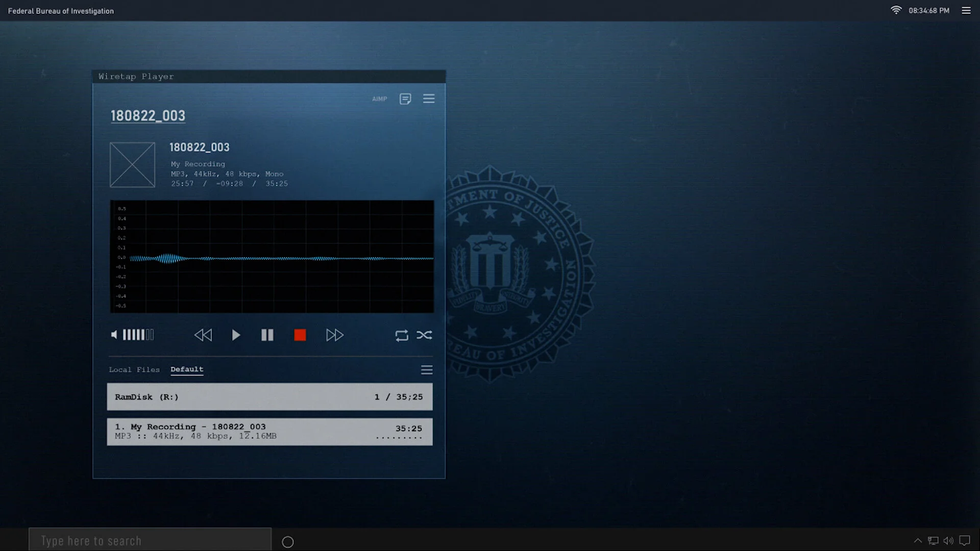Mute the player speaker icon
The image size is (980, 551).
point(114,335)
